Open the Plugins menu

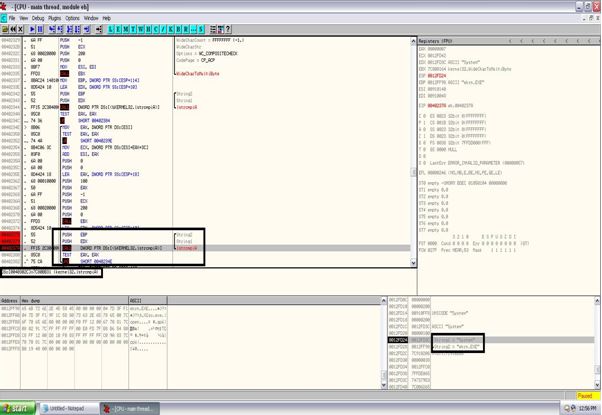[55, 18]
